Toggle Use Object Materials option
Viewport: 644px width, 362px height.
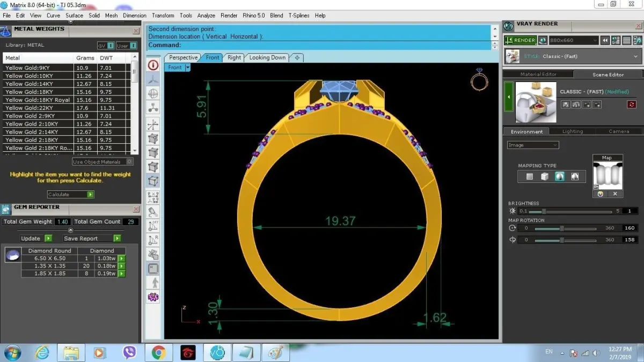103,161
